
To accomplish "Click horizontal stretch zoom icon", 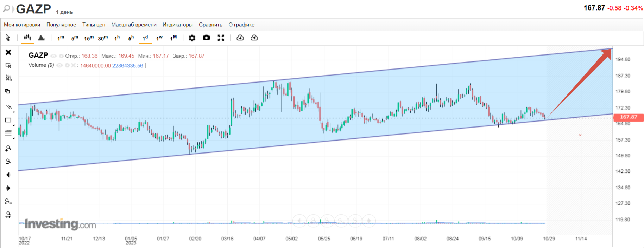I will [8, 202].
